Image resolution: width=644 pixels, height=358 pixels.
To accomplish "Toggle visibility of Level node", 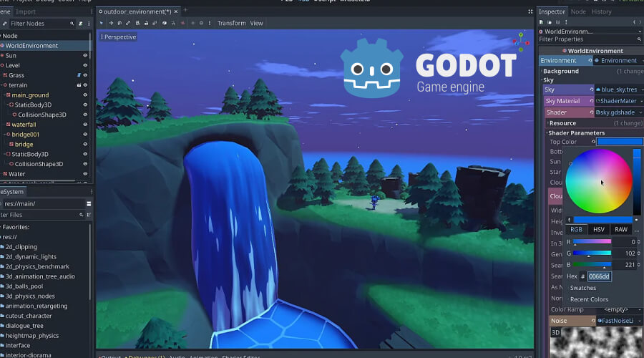I will pyautogui.click(x=85, y=65).
